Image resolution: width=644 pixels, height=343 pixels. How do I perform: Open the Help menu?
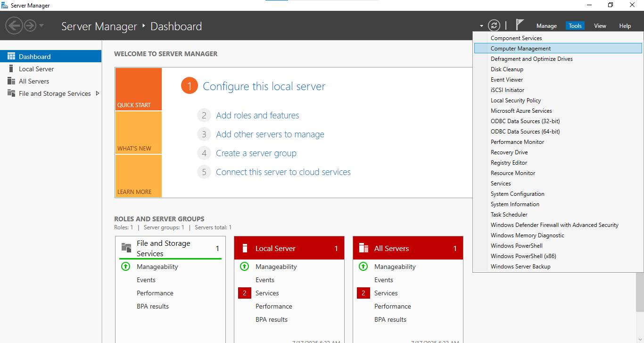(x=625, y=26)
